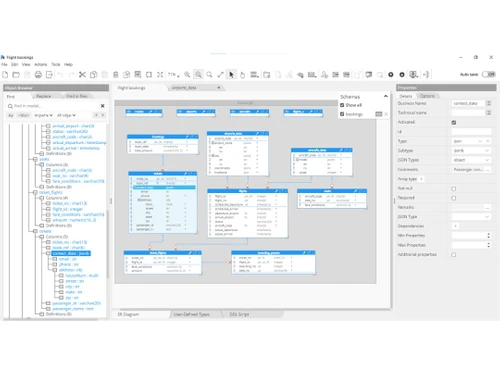
Task: Check the Additional properties checkbox
Action: tap(454, 255)
